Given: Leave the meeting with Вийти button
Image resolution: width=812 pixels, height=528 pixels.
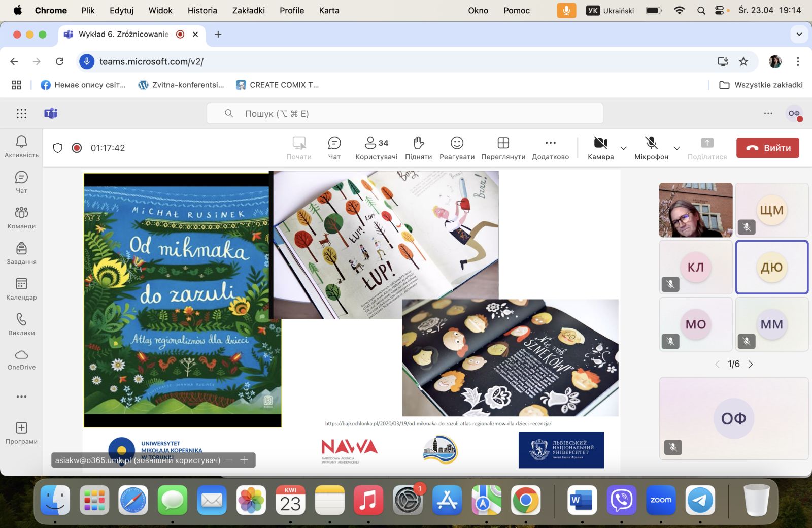Looking at the screenshot, I should pyautogui.click(x=767, y=148).
